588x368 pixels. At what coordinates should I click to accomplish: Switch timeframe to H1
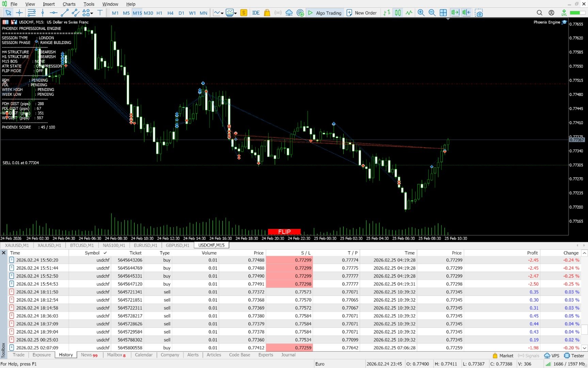point(159,13)
